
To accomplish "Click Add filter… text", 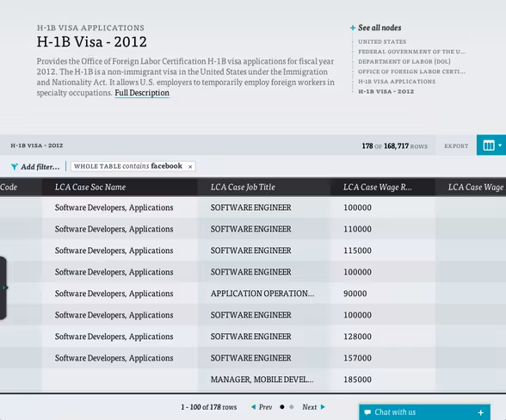I will pyautogui.click(x=40, y=167).
